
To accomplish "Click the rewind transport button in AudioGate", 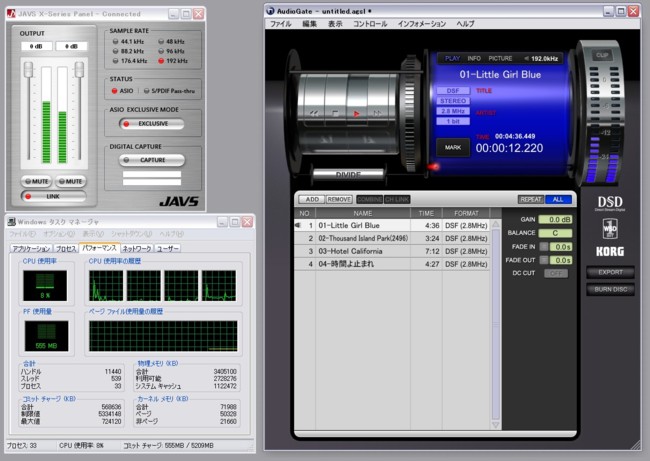I will click(x=315, y=113).
